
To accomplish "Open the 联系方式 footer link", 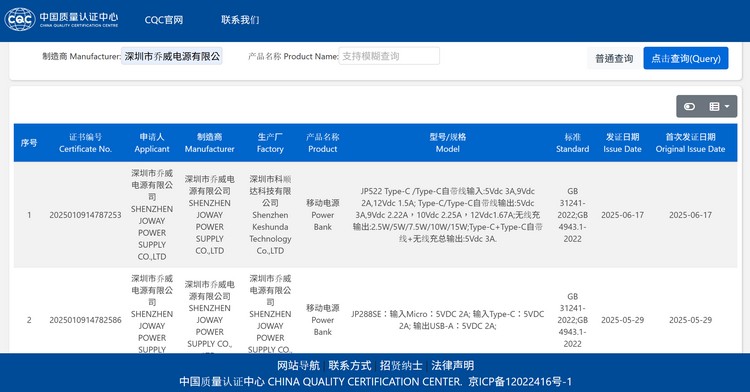I will [350, 366].
